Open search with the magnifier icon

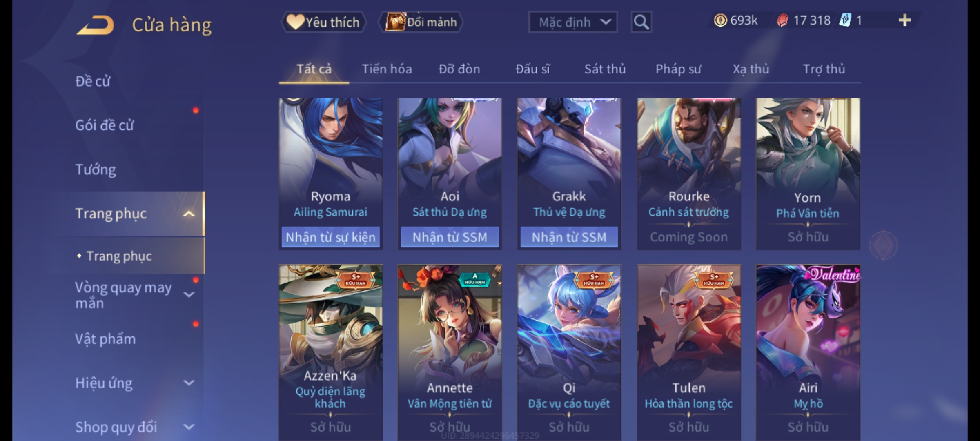point(641,22)
